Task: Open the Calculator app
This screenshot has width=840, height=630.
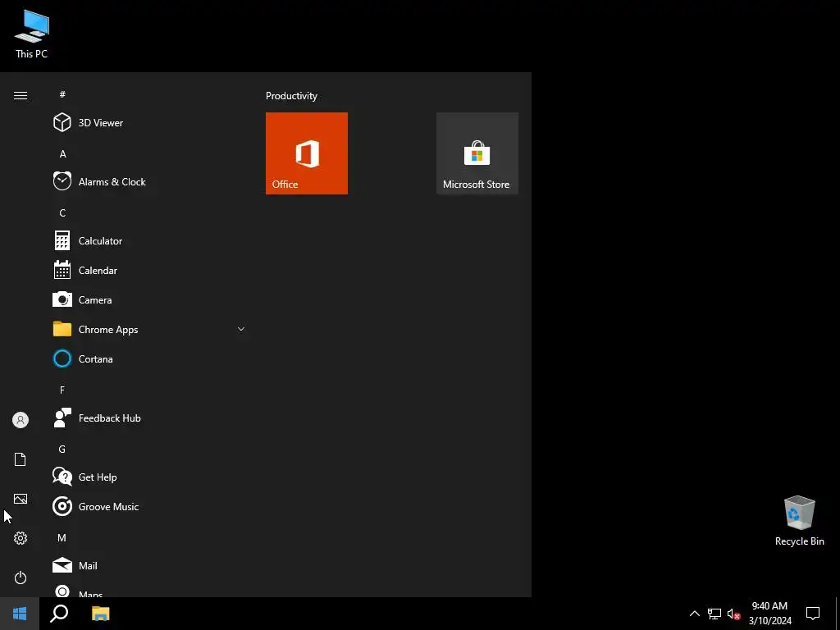Action: pos(150,241)
